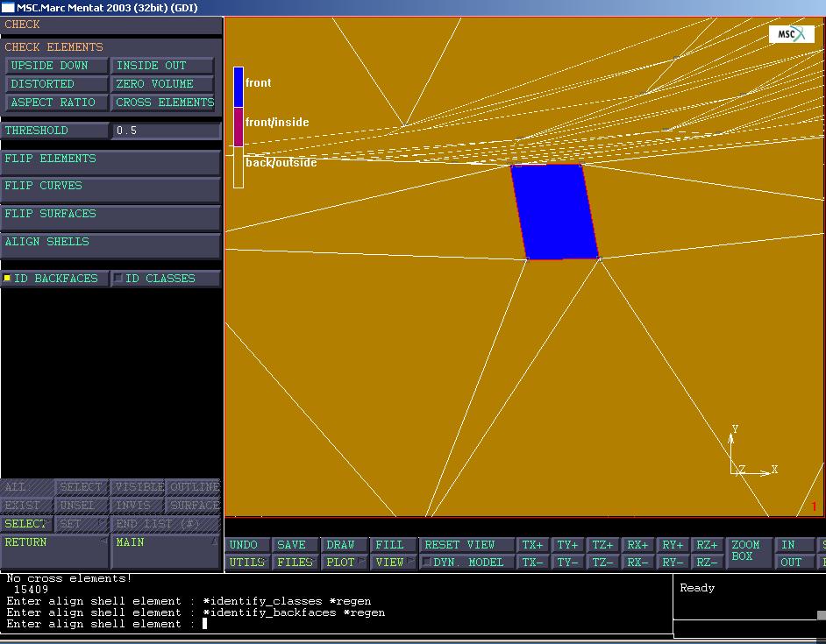Click the '15409' value in the console
The width and height of the screenshot is (826, 644).
coord(31,590)
